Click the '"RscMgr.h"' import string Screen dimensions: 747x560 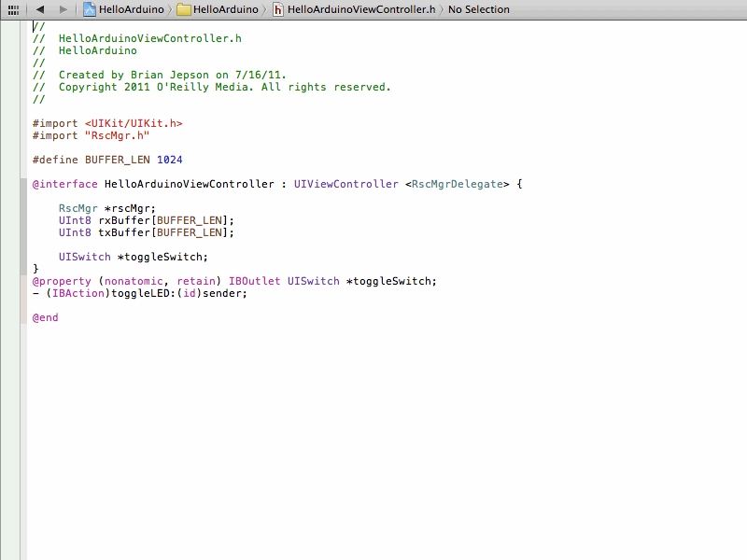(118, 135)
